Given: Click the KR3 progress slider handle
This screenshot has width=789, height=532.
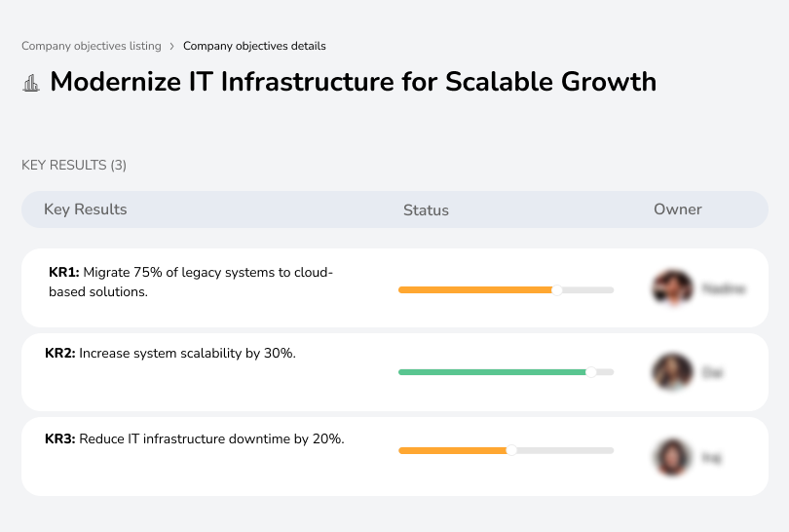Looking at the screenshot, I should pyautogui.click(x=511, y=450).
